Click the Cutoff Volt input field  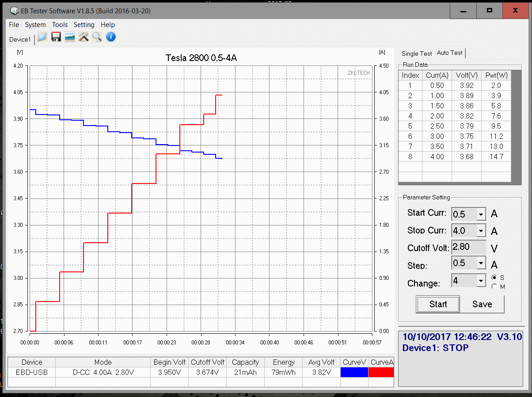(x=468, y=247)
